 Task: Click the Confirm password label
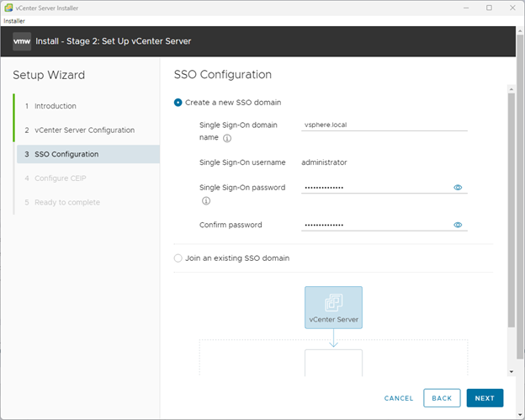pos(231,225)
